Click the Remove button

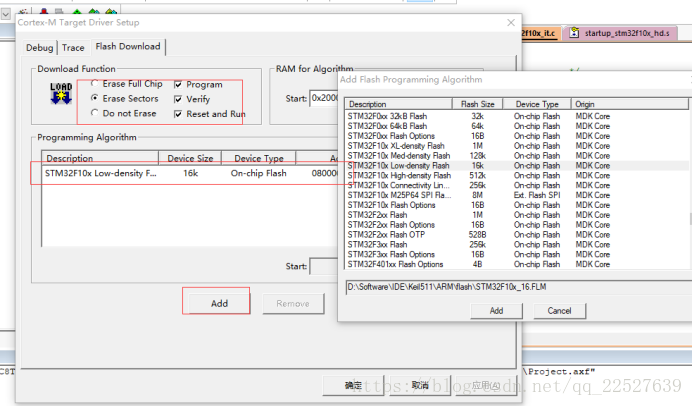point(293,304)
